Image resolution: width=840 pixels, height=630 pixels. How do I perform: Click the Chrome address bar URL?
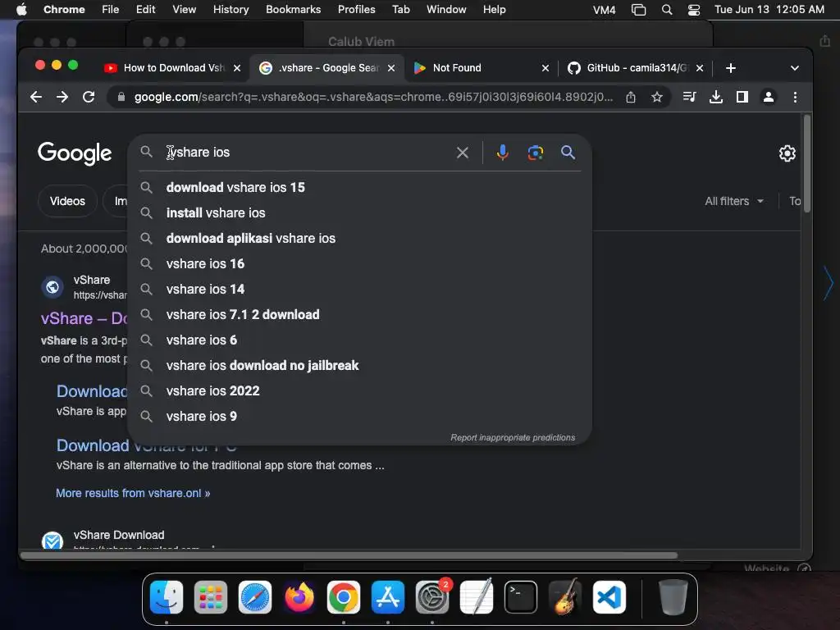click(x=373, y=97)
